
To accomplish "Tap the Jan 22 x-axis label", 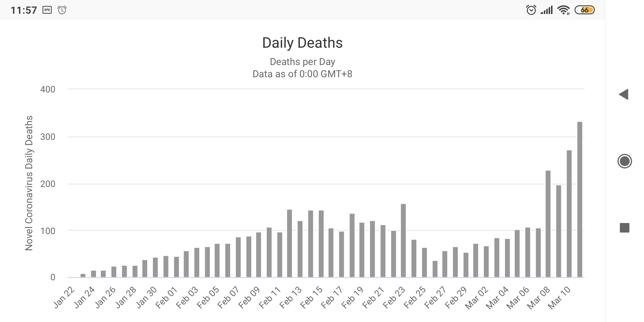I will (x=64, y=298).
